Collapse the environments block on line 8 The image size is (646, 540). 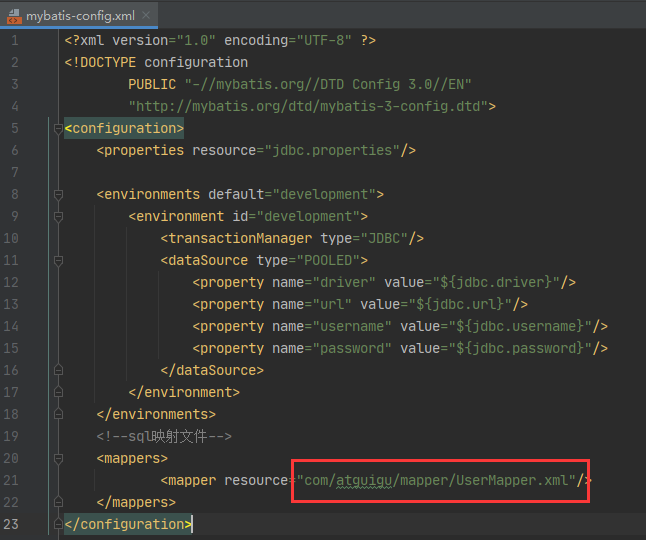click(x=58, y=194)
